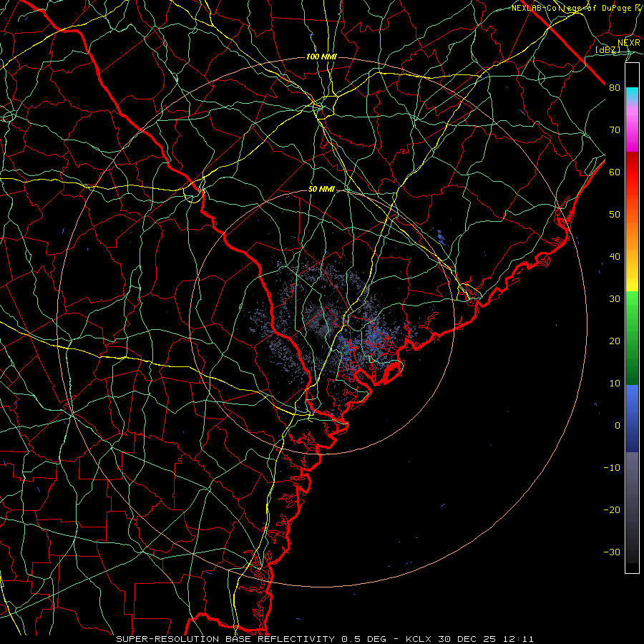Click "SUPER-RESOLUTION BASE REFLECTIVITY" in the caption
644x644 pixels.
(x=225, y=639)
